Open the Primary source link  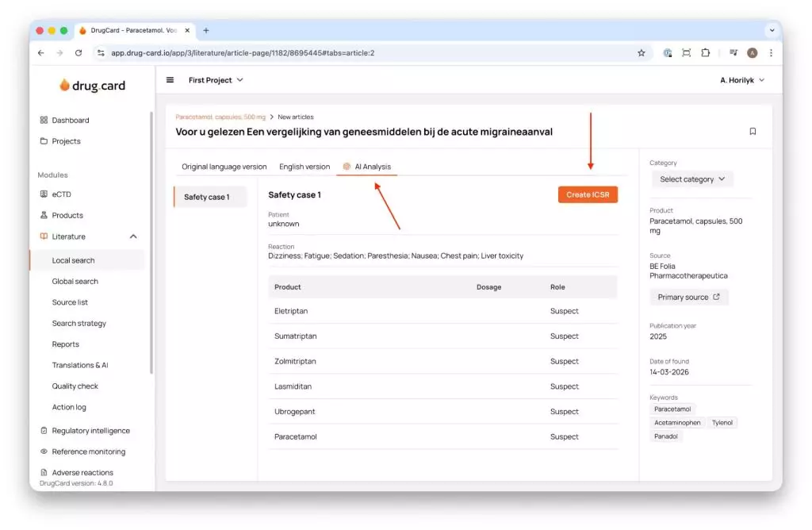pos(689,298)
